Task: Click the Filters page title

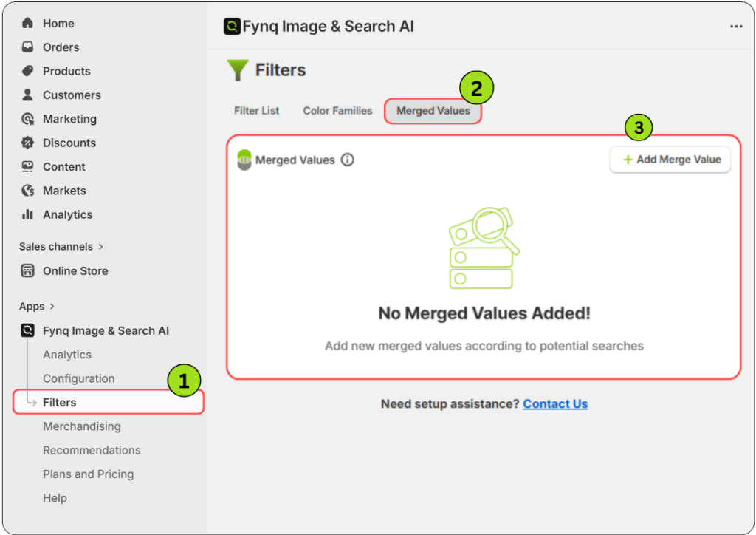Action: coord(281,70)
